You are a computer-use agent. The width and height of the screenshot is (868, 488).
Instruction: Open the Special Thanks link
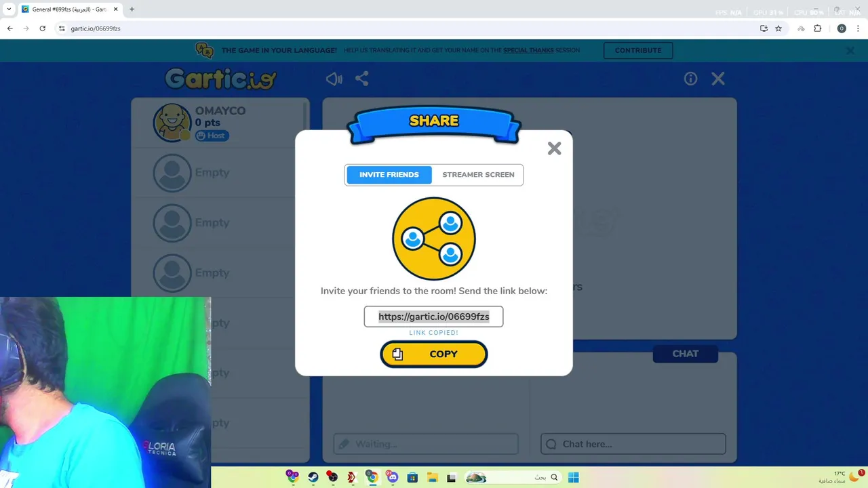[x=528, y=50]
